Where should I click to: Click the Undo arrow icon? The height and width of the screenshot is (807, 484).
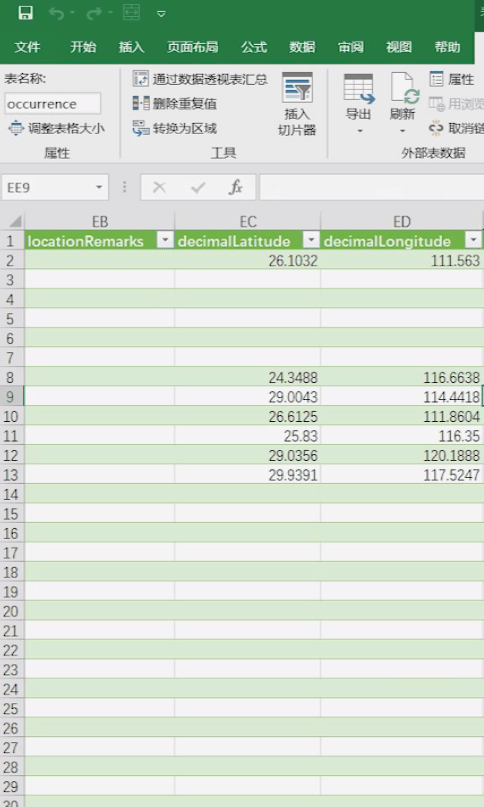point(56,13)
